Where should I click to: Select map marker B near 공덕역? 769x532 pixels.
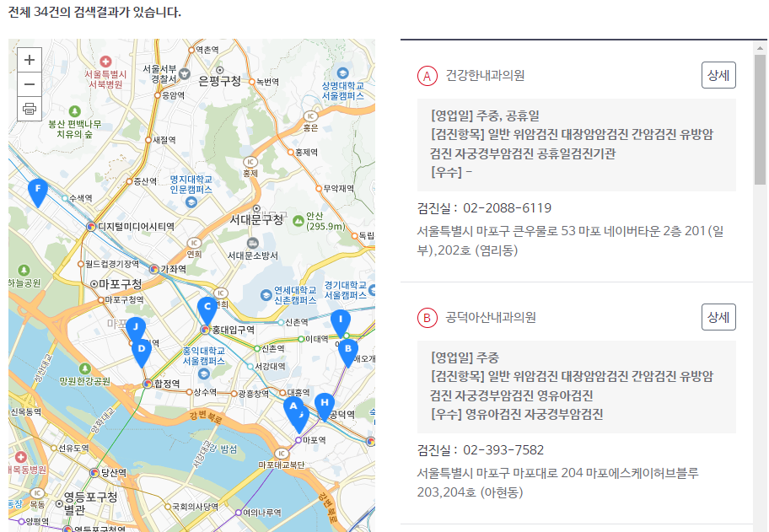[348, 348]
